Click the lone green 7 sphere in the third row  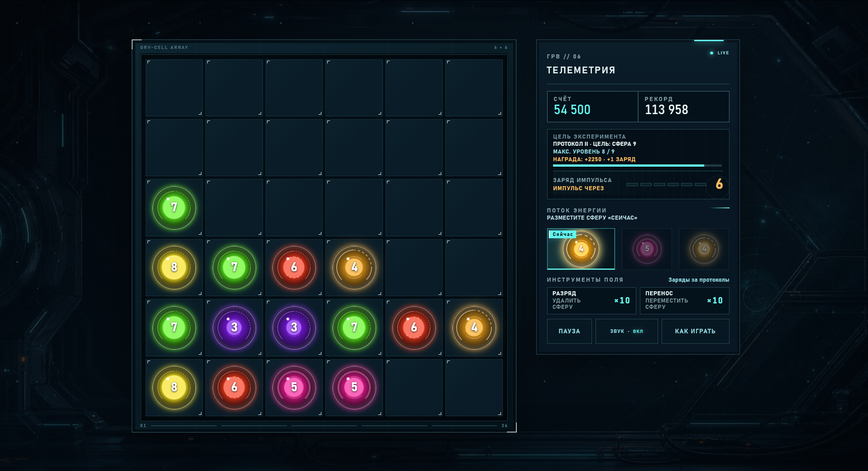(174, 207)
